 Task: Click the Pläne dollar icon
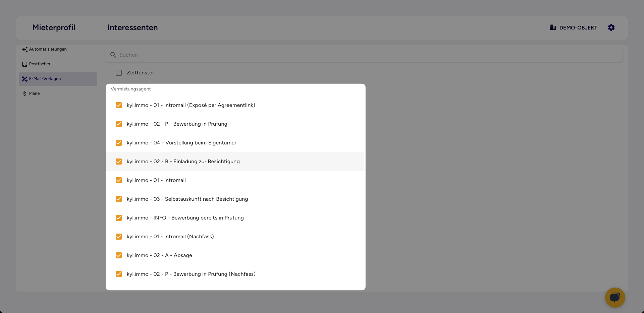(x=24, y=93)
